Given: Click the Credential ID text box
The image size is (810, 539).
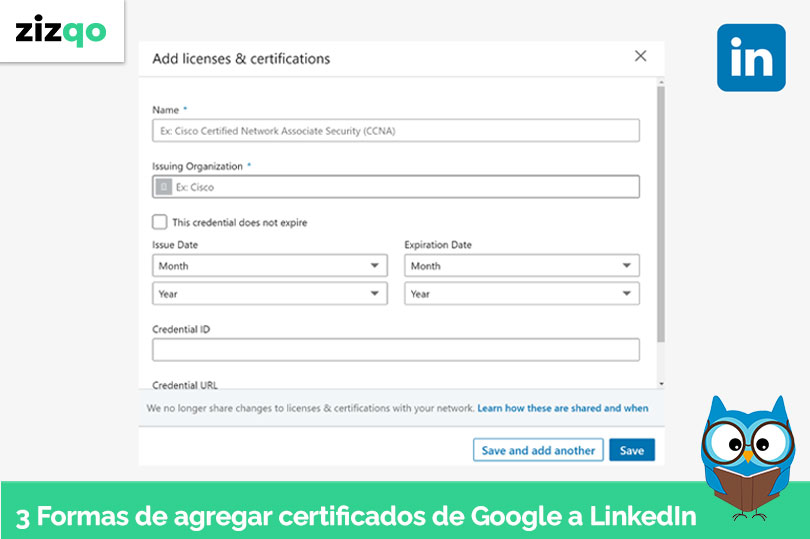Looking at the screenshot, I should click(x=396, y=350).
